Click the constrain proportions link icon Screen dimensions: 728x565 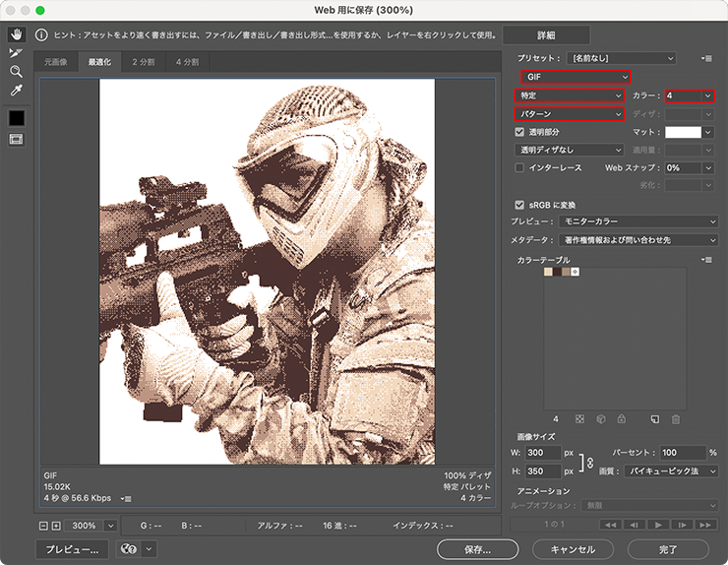589,463
